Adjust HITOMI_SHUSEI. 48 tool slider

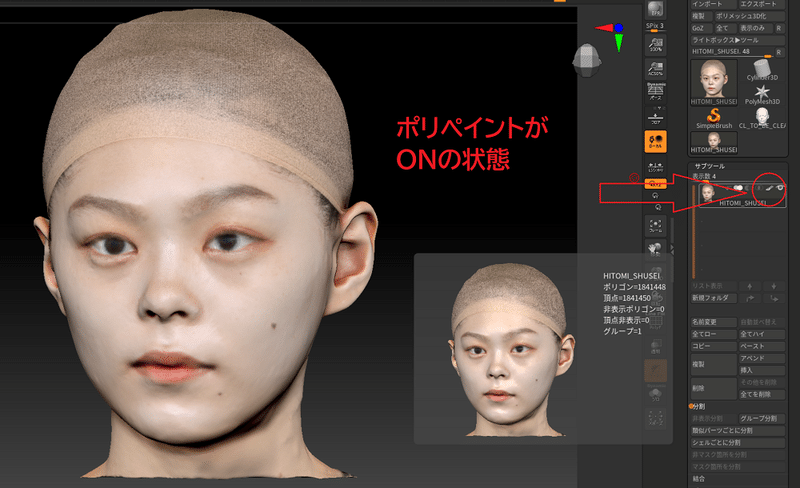point(732,52)
